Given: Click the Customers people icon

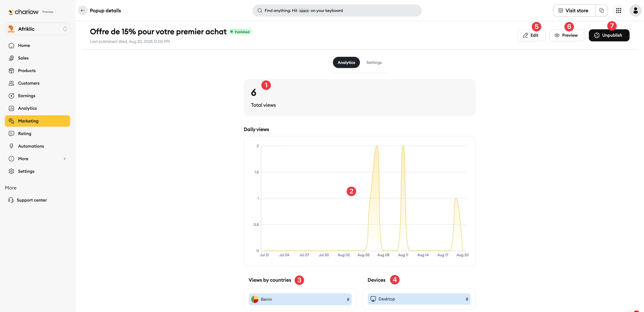Looking at the screenshot, I should click(x=11, y=83).
